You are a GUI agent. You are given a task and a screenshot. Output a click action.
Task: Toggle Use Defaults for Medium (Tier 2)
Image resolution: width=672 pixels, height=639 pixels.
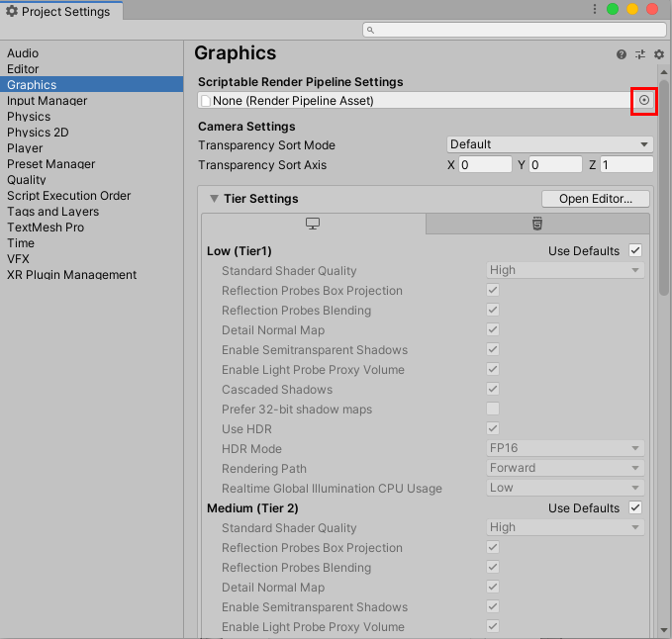tap(635, 508)
